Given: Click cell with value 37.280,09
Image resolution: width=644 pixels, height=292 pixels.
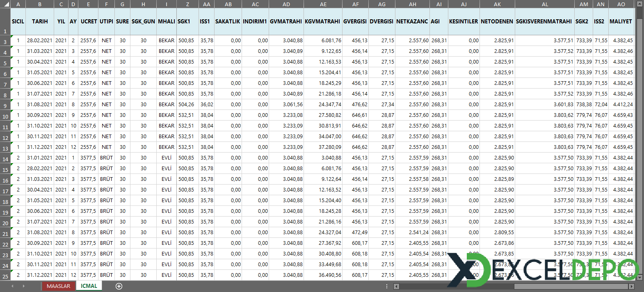Looking at the screenshot, I should click(323, 147).
